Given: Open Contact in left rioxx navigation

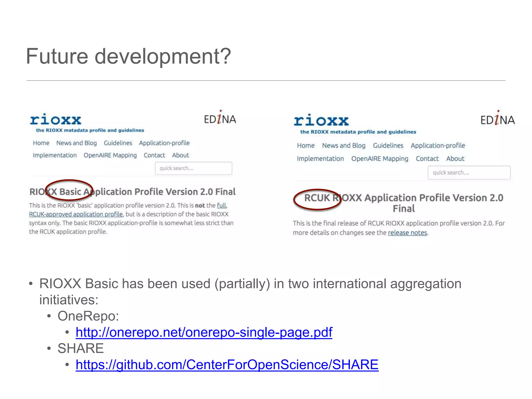Looking at the screenshot, I should [x=154, y=155].
